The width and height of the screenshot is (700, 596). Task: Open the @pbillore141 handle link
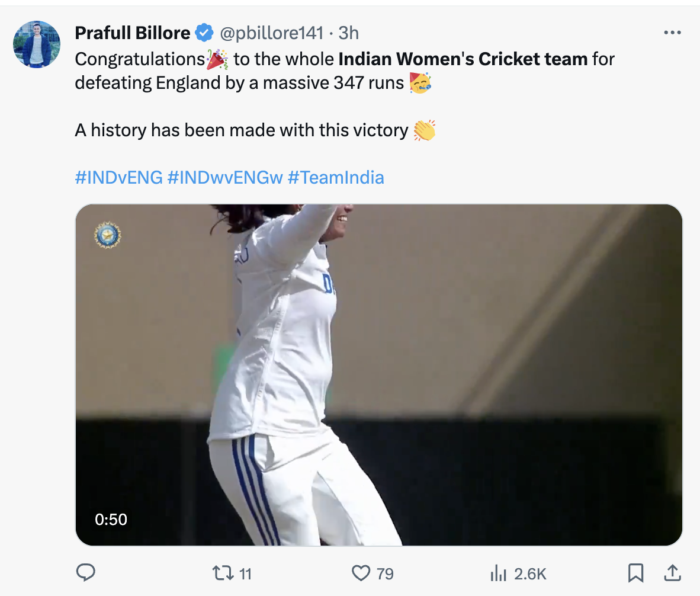click(x=271, y=33)
